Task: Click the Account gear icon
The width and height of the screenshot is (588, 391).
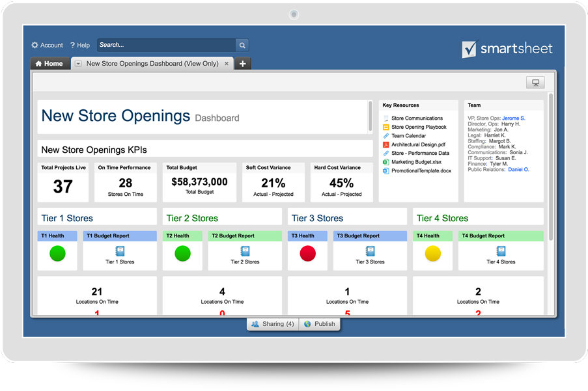Action: point(35,46)
